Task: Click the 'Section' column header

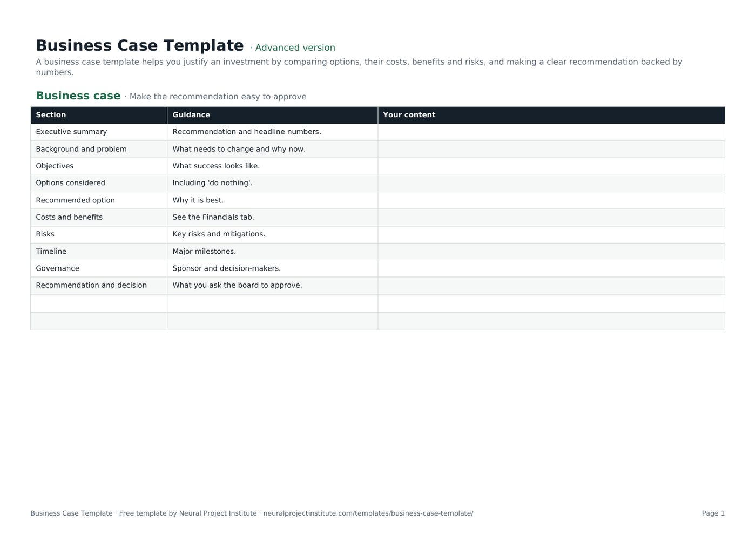Action: pos(99,115)
